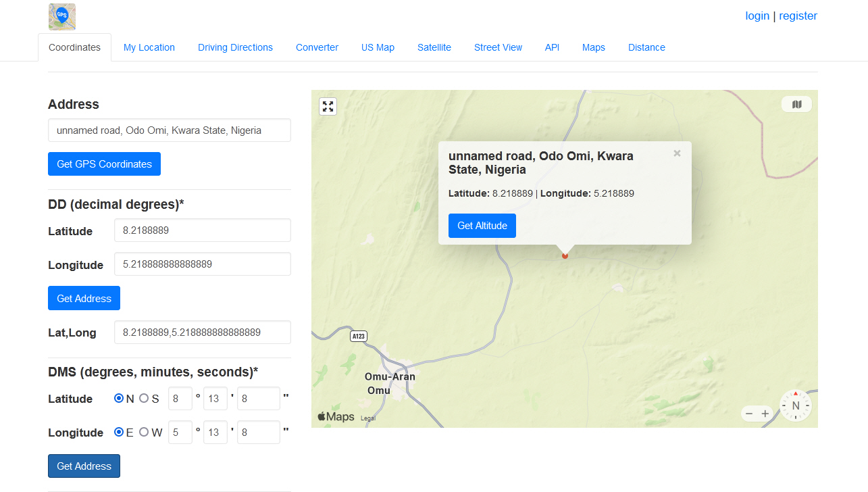This screenshot has height=492, width=868.
Task: Open the Driving Directions tab
Action: (235, 47)
